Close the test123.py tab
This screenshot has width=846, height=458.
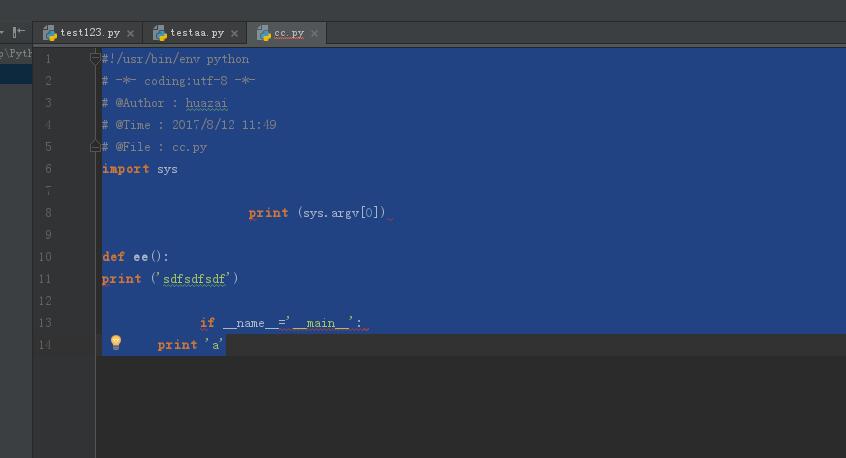click(x=131, y=33)
